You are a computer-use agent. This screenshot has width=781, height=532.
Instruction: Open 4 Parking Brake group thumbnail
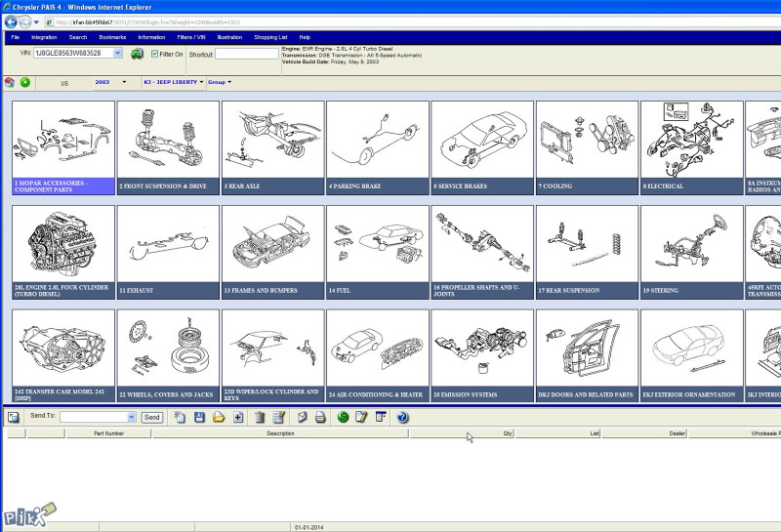tap(378, 147)
